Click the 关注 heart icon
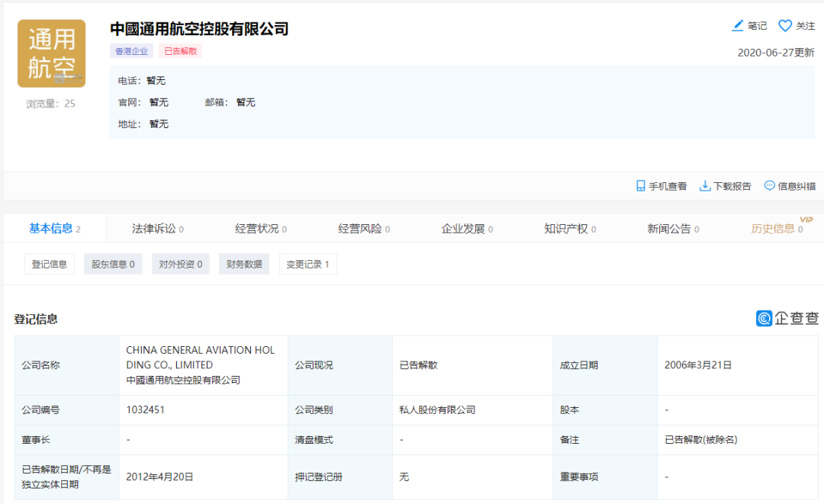Screen dimensions: 824x504 (x=784, y=26)
